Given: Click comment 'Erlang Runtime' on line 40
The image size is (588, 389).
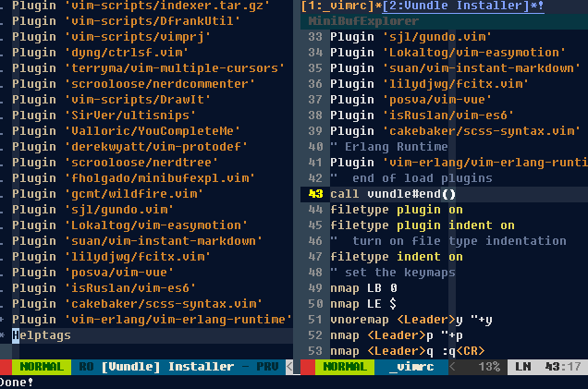Looking at the screenshot, I should pos(397,147).
